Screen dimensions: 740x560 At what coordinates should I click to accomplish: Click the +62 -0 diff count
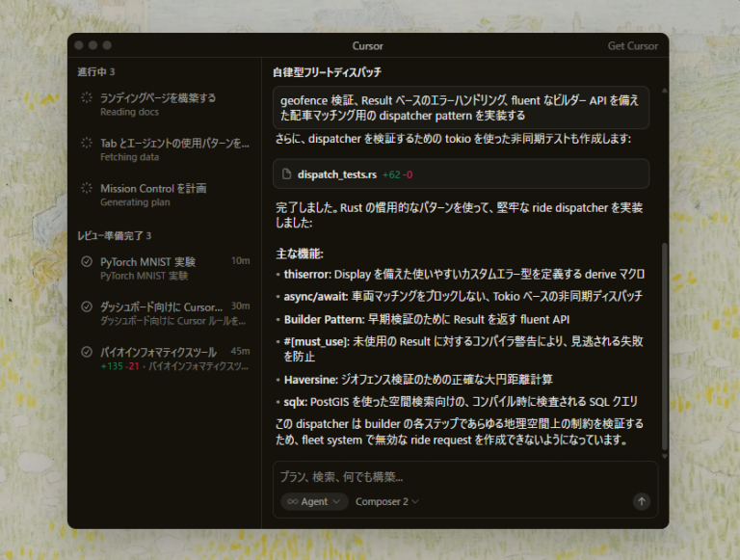pyautogui.click(x=397, y=174)
